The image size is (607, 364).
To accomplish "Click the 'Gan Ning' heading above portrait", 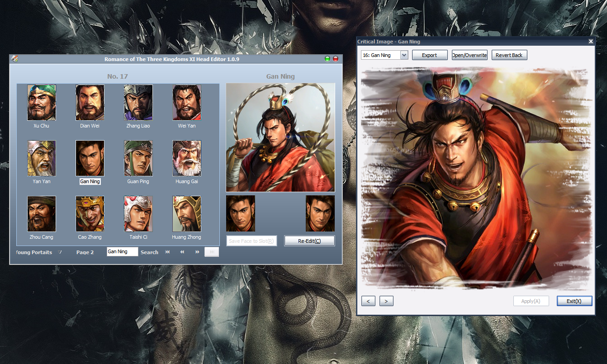I will point(280,76).
